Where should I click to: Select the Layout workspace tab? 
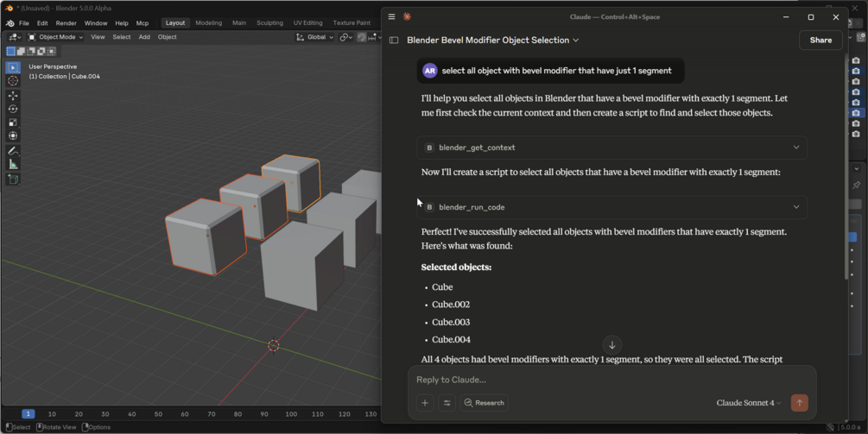pos(175,22)
